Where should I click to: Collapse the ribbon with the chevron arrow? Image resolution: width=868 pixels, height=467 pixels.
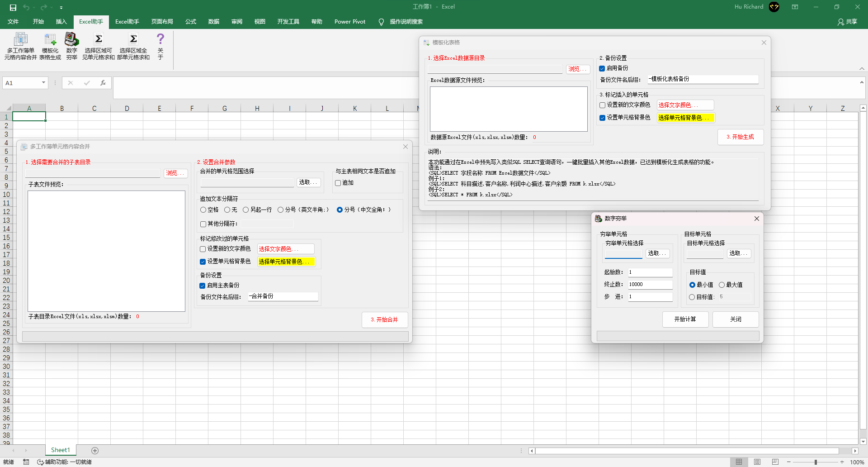863,68
